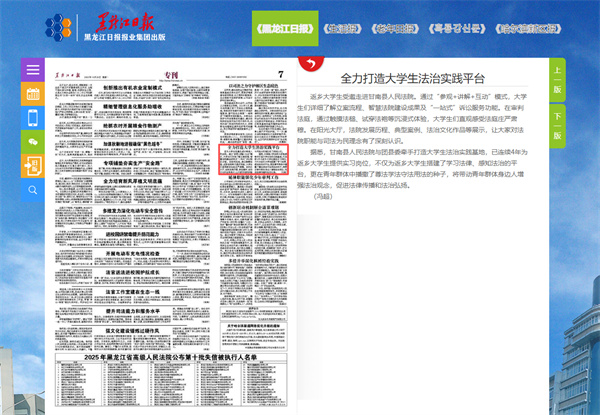Click the green WeChat icon
The image size is (600, 415).
pyautogui.click(x=33, y=142)
